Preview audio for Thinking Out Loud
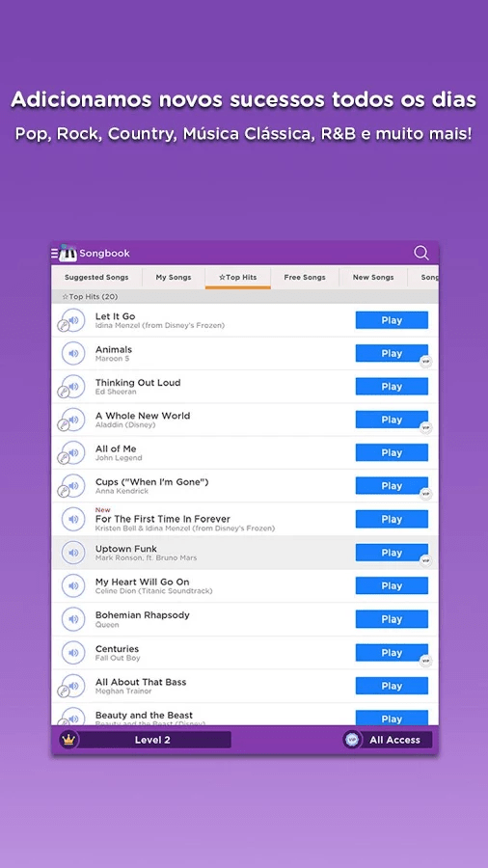Viewport: 488px width, 868px height. coord(73,387)
